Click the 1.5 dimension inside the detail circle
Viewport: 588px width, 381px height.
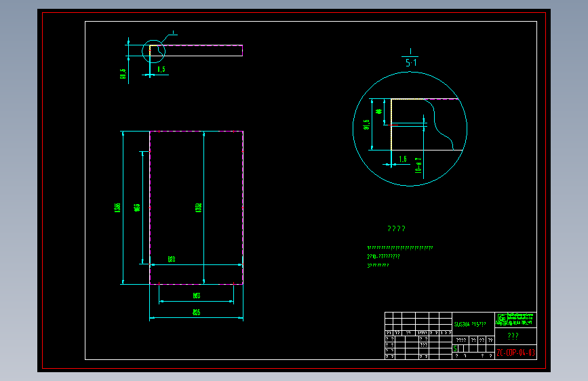click(x=403, y=159)
